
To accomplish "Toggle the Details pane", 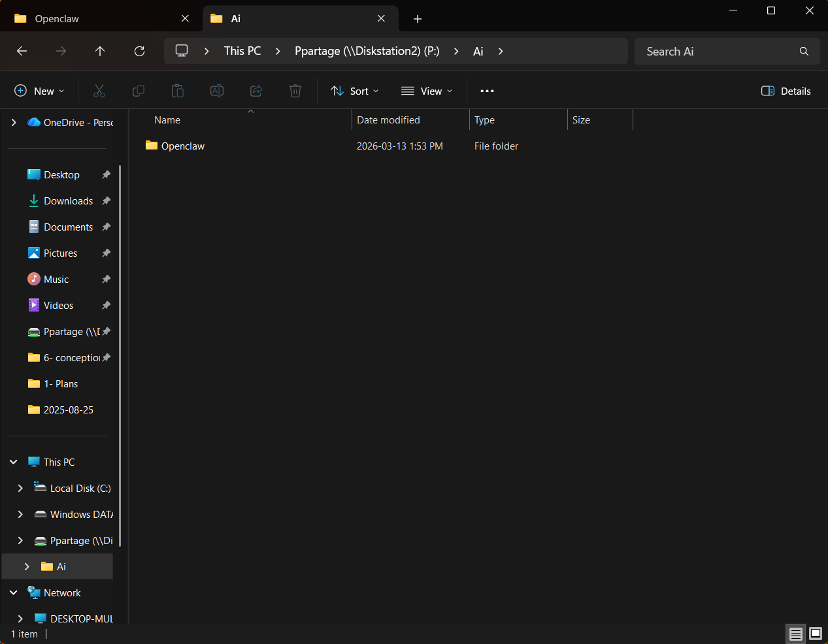I will click(x=786, y=91).
